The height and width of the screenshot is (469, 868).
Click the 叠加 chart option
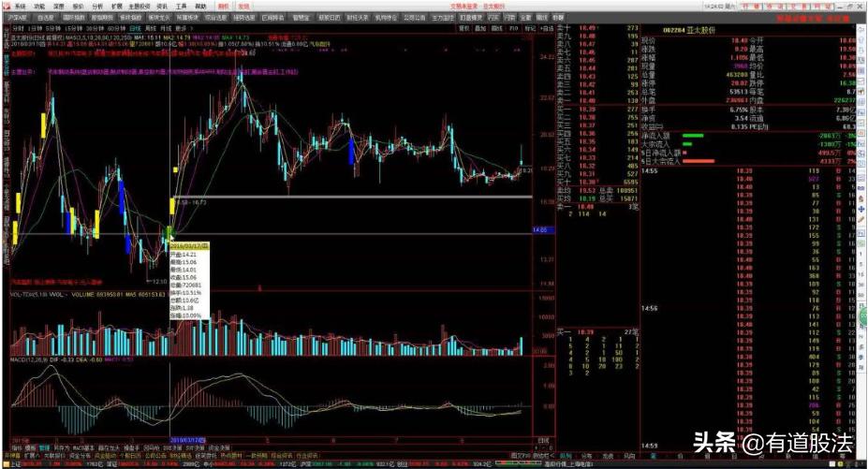[x=480, y=28]
